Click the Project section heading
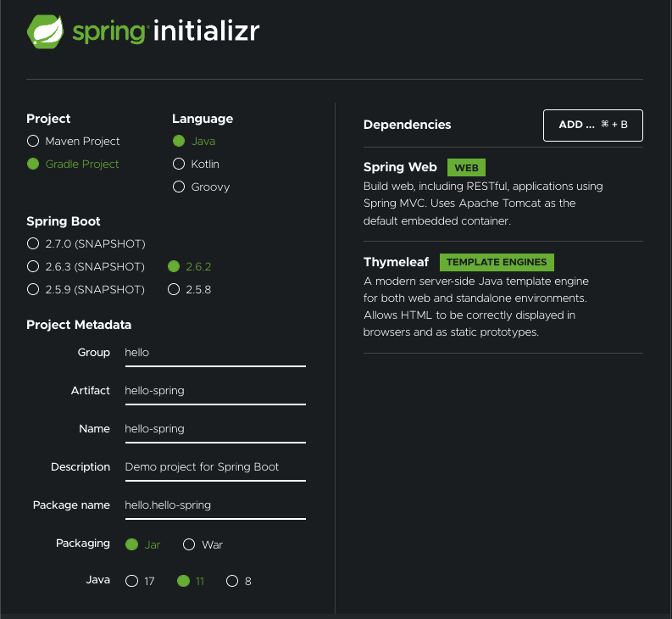Viewport: 672px width, 619px height. (48, 119)
